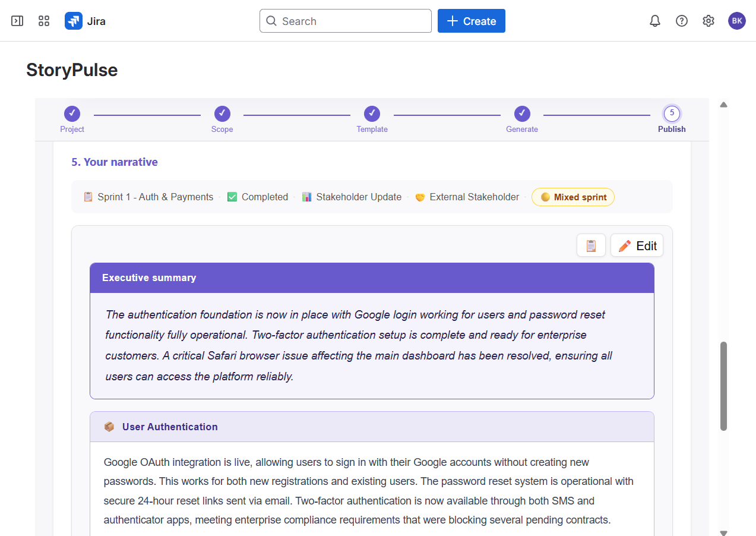Go to the Project step
Image resolution: width=756 pixels, height=536 pixels.
click(72, 119)
